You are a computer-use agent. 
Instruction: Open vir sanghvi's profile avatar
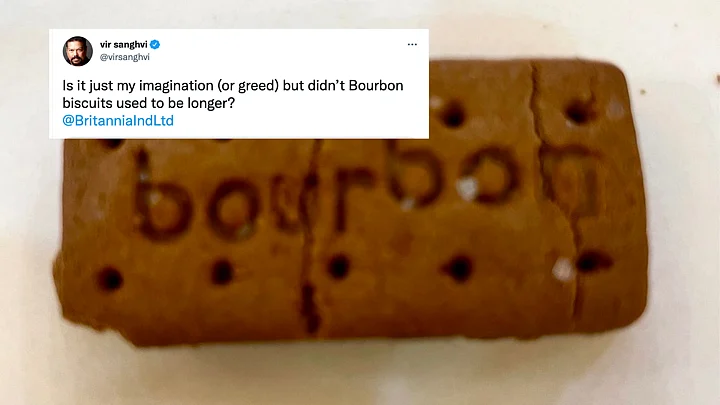pyautogui.click(x=78, y=51)
